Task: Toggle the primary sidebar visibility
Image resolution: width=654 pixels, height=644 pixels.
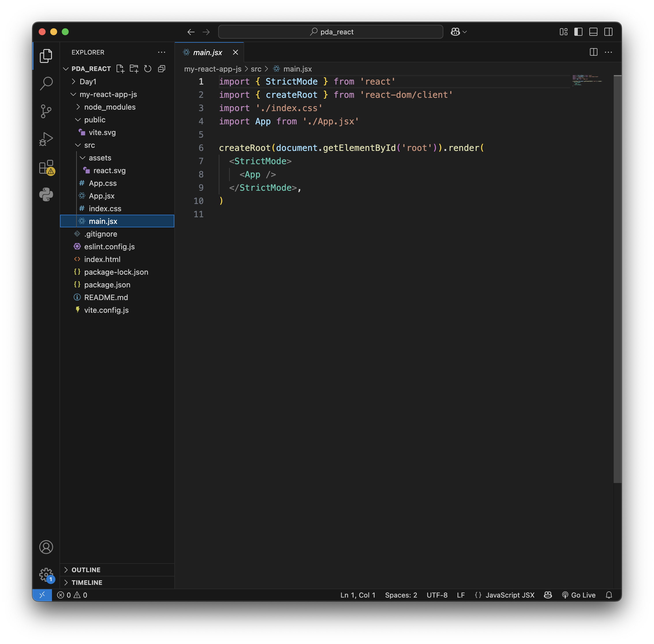Action: 578,32
